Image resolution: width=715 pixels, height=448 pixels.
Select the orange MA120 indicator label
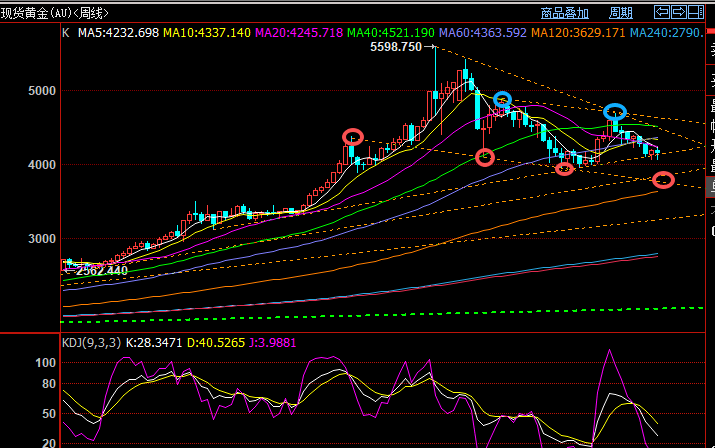pos(578,33)
